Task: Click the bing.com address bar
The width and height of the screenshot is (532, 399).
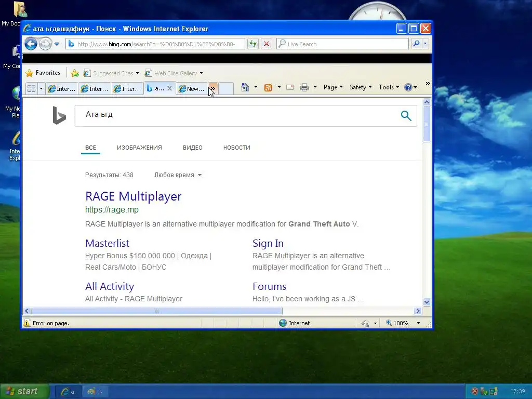Action: (x=155, y=44)
